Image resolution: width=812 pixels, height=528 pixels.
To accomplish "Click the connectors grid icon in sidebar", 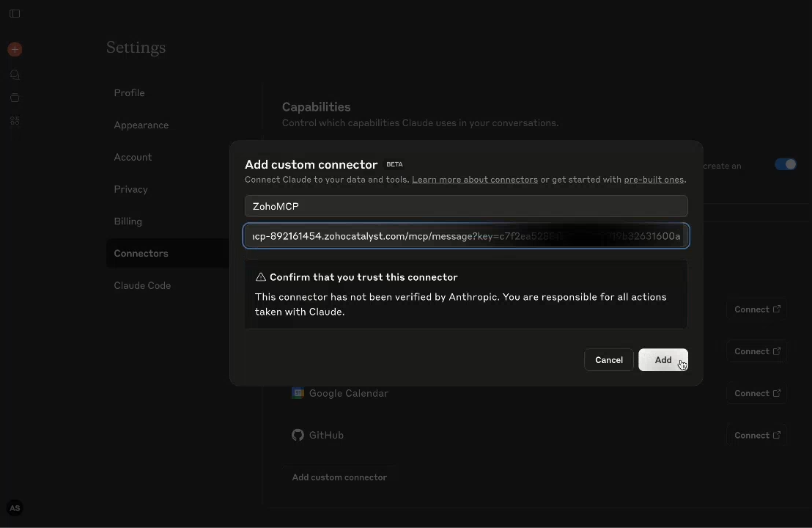I will (x=15, y=120).
